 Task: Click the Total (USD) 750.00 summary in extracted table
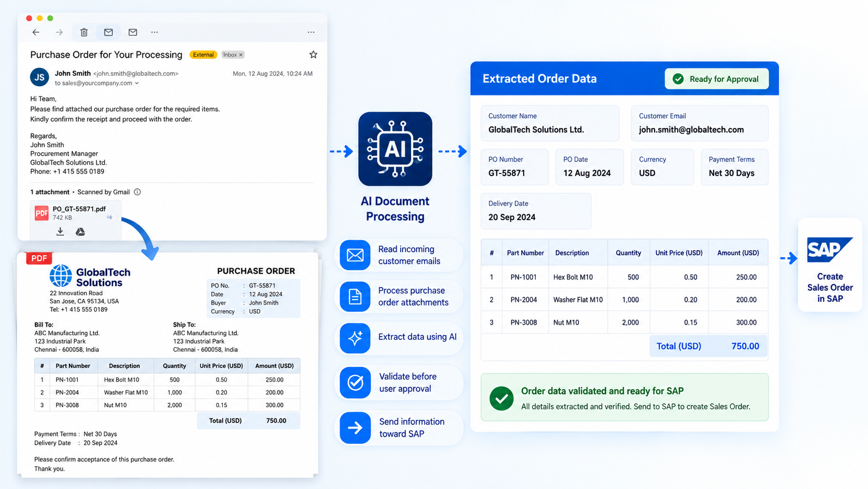pos(709,346)
